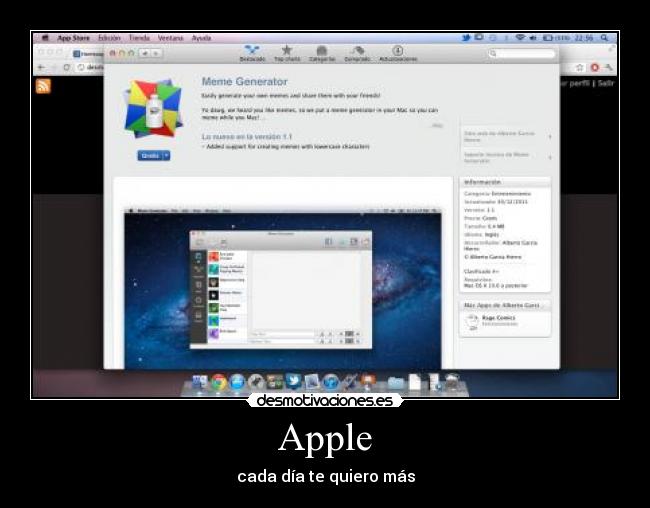Image resolution: width=650 pixels, height=508 pixels.
Task: Open the Edición menu
Action: pos(109,38)
